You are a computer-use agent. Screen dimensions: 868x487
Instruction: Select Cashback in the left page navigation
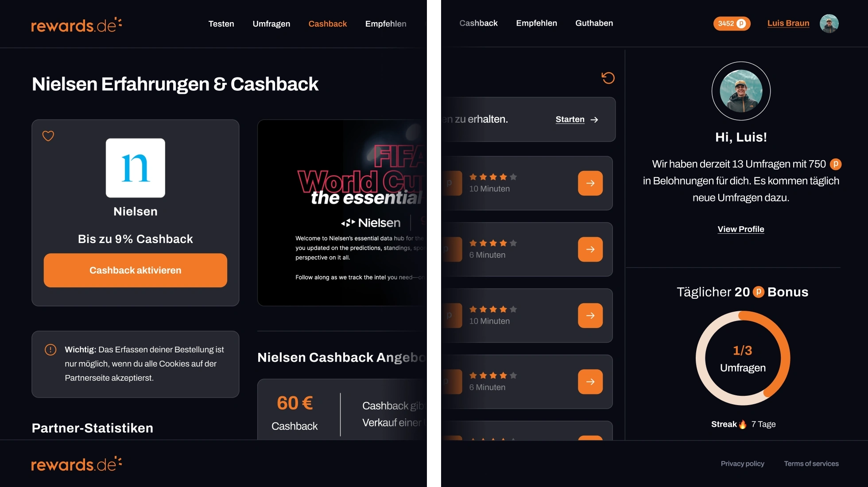point(328,24)
